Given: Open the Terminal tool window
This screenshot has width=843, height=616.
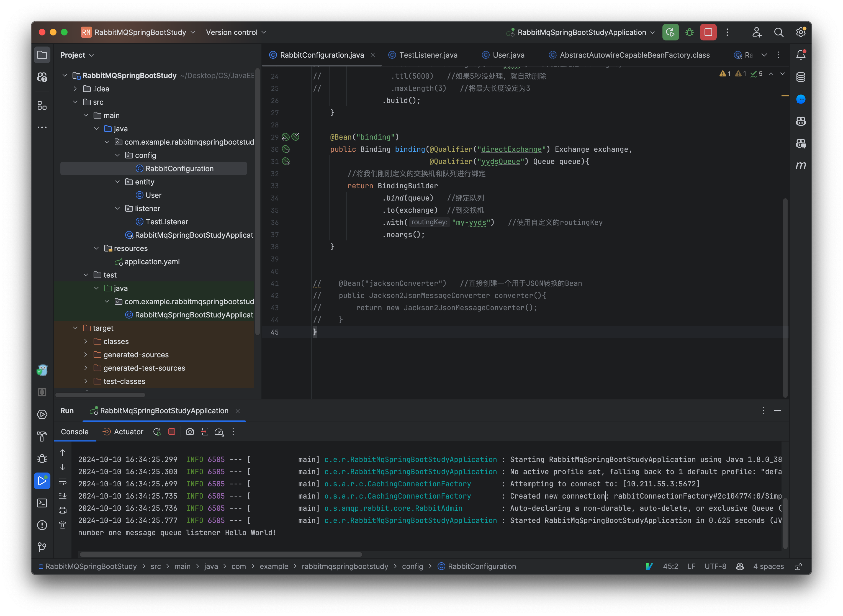Looking at the screenshot, I should click(x=42, y=503).
